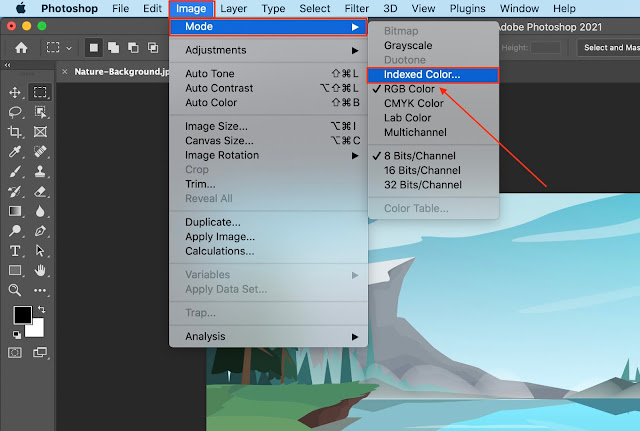Select the Dodge tool
This screenshot has height=431, width=640.
[15, 231]
